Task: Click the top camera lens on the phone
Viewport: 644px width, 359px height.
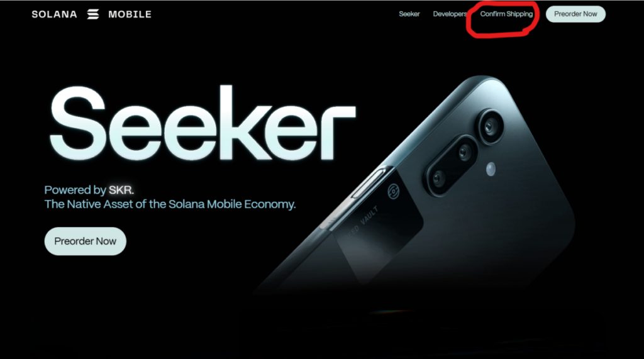Action: tap(489, 127)
